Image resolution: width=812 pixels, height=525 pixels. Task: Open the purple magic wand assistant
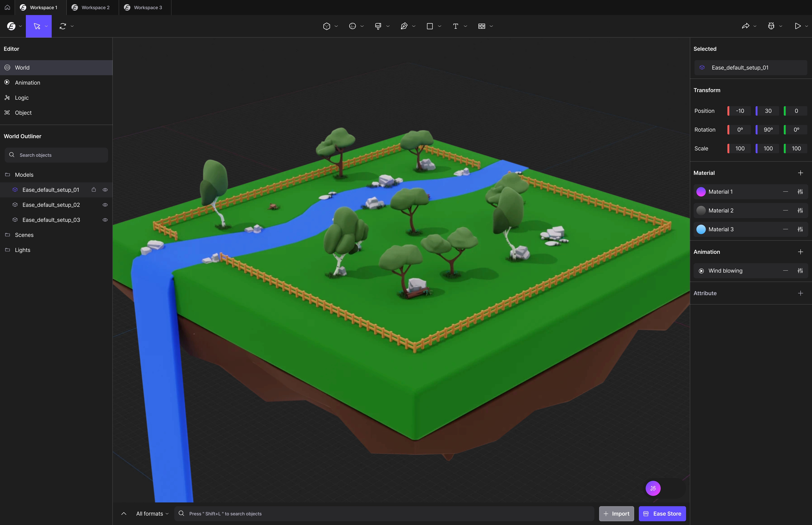coord(653,488)
